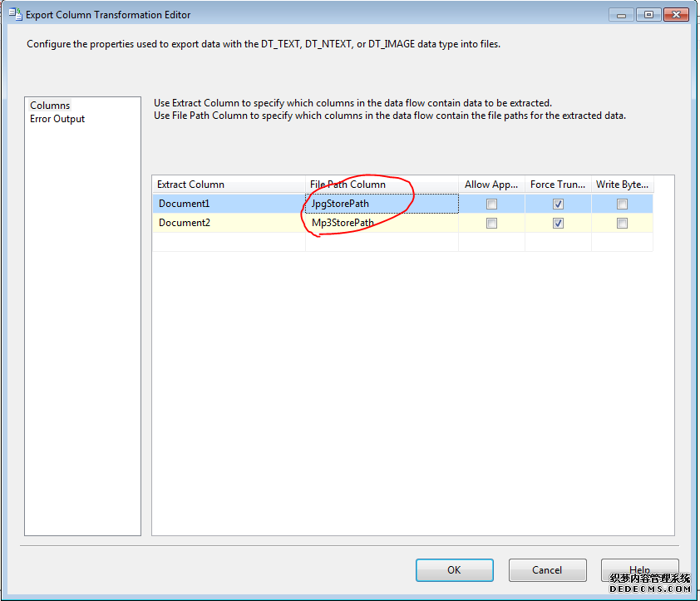The height and width of the screenshot is (601, 700).
Task: Select the Columns page in left pane
Action: [x=50, y=106]
